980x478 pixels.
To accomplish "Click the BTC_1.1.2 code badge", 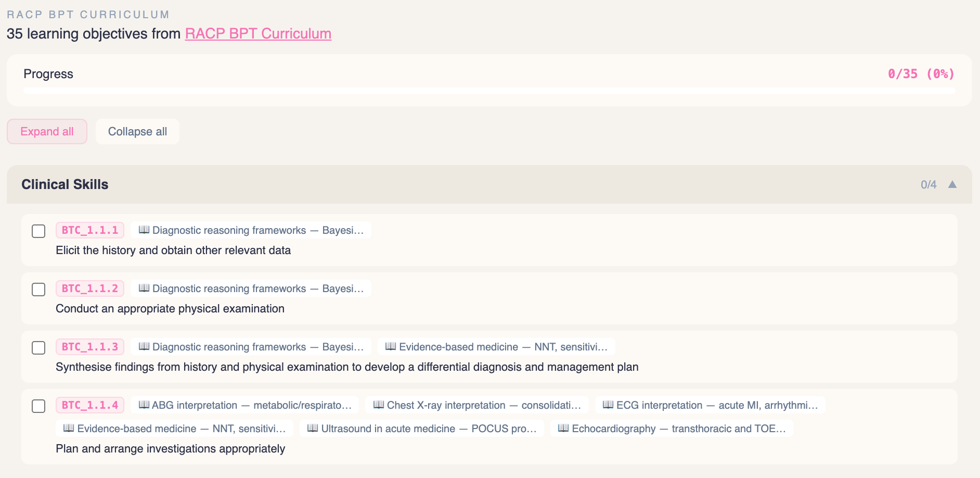I will point(90,288).
